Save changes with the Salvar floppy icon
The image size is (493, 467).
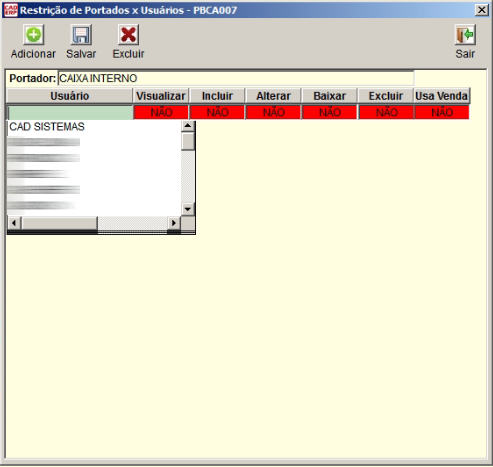click(x=81, y=35)
